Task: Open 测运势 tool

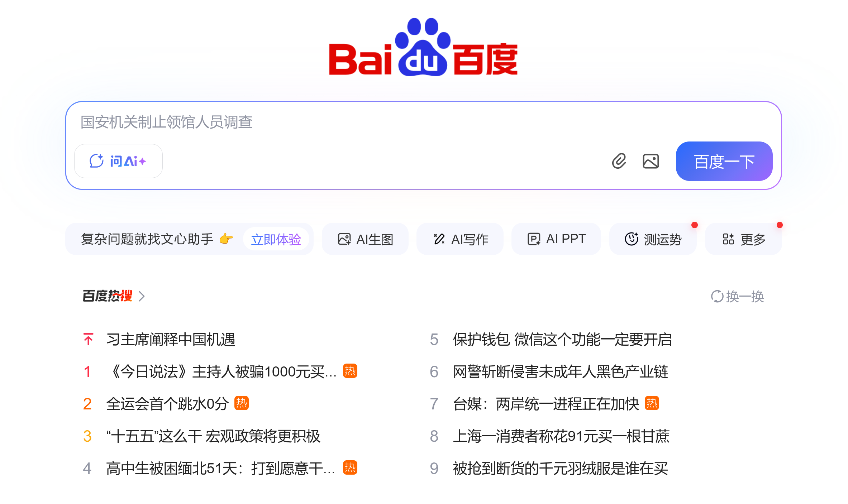Action: 653,239
